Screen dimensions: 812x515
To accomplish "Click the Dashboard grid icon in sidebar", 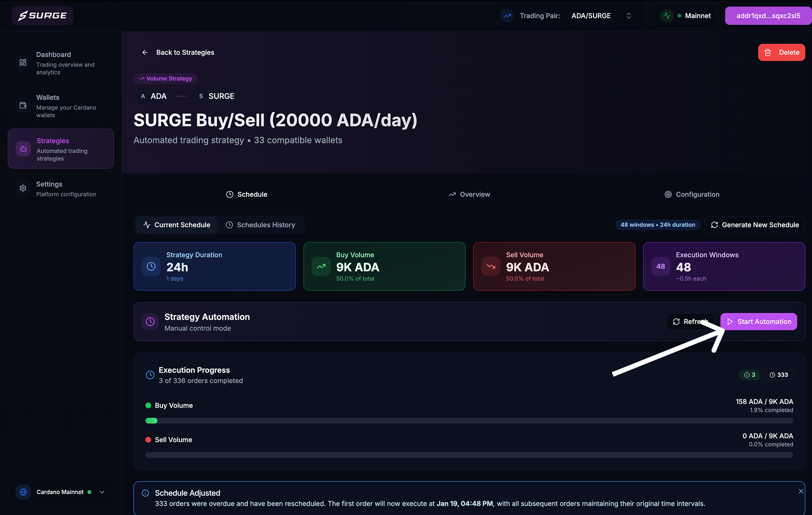I will pyautogui.click(x=23, y=62).
